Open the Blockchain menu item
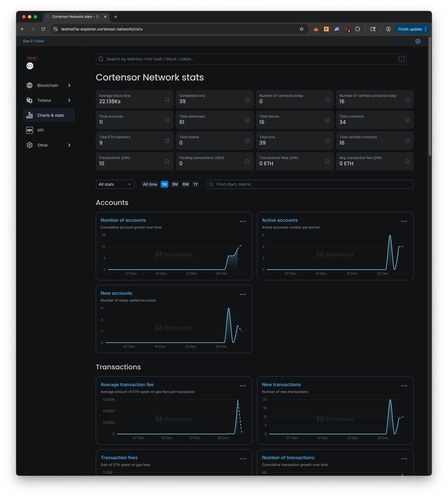Screen dimensions: 448x497 (x=49, y=85)
